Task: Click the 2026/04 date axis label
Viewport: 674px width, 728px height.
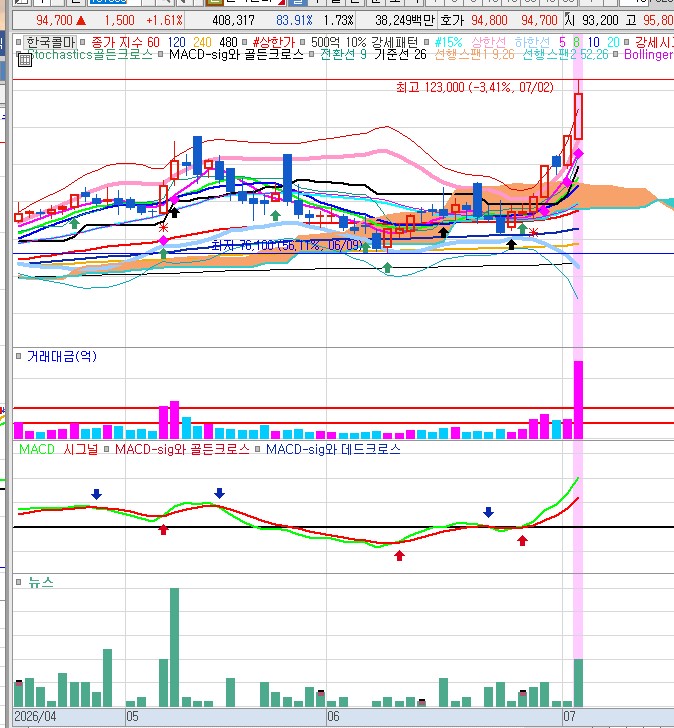Action: point(35,716)
